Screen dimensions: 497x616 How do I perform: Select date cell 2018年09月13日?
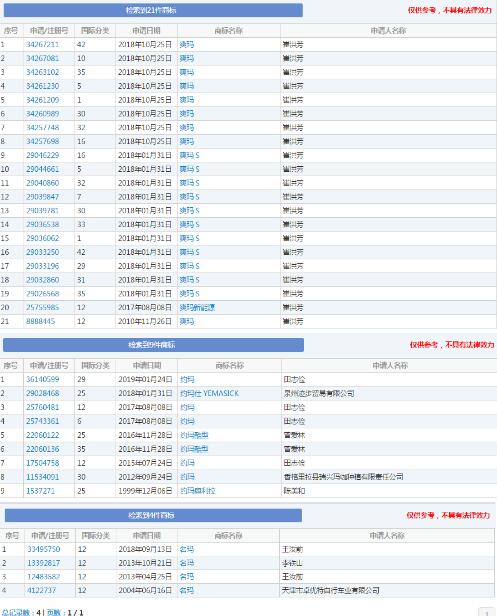point(145,549)
